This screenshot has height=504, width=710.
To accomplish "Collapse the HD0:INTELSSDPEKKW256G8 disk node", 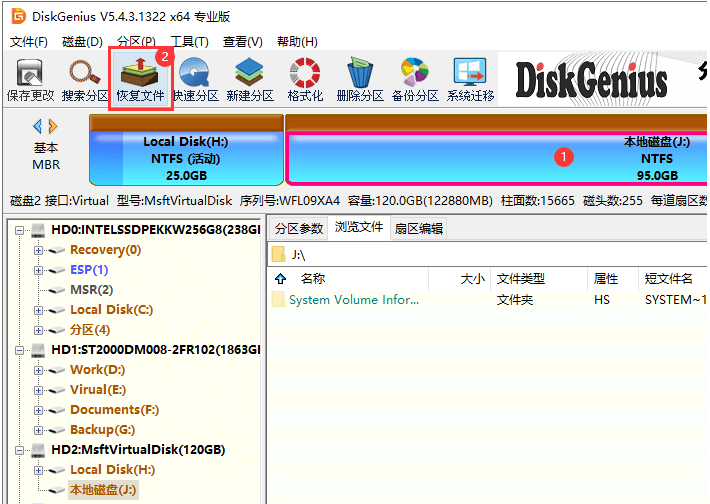I will pos(21,230).
